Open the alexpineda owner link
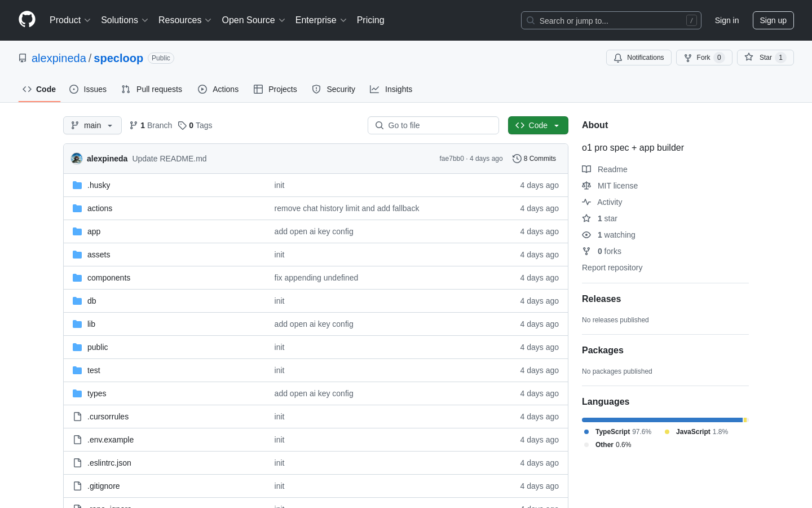The image size is (812, 508). tap(59, 58)
